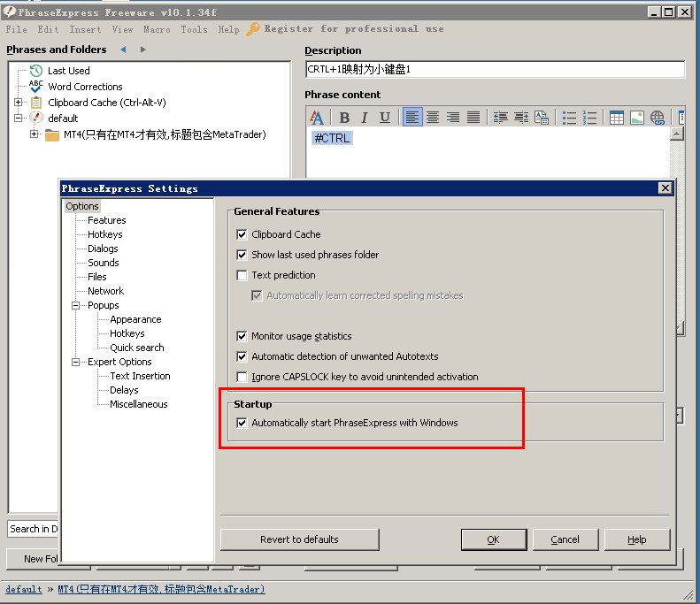Confirm settings with OK button

[493, 539]
